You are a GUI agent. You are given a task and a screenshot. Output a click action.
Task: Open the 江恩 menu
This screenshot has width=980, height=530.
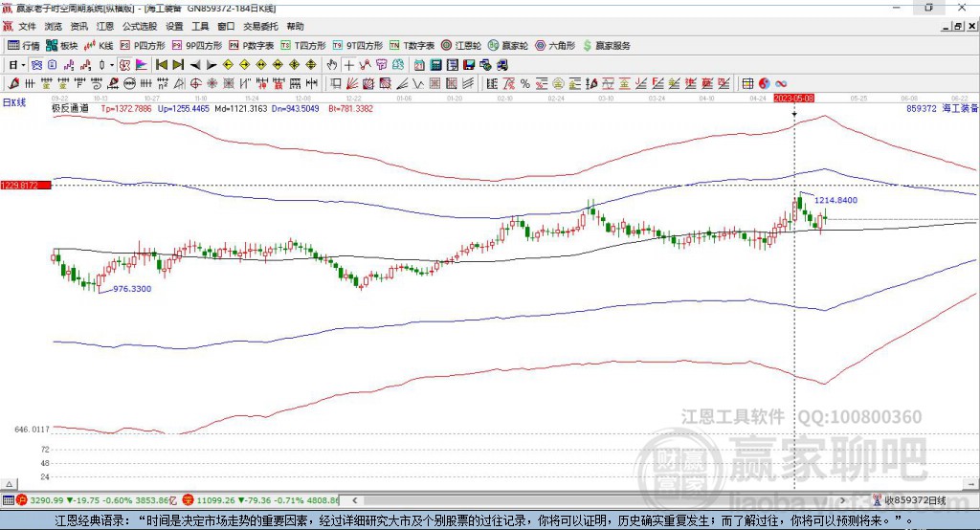tap(105, 26)
